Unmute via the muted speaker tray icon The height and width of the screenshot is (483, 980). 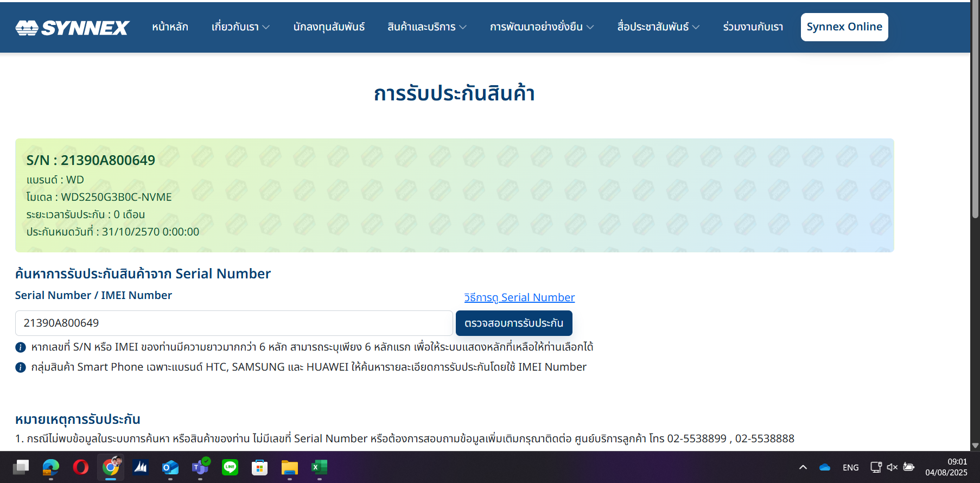pos(892,467)
